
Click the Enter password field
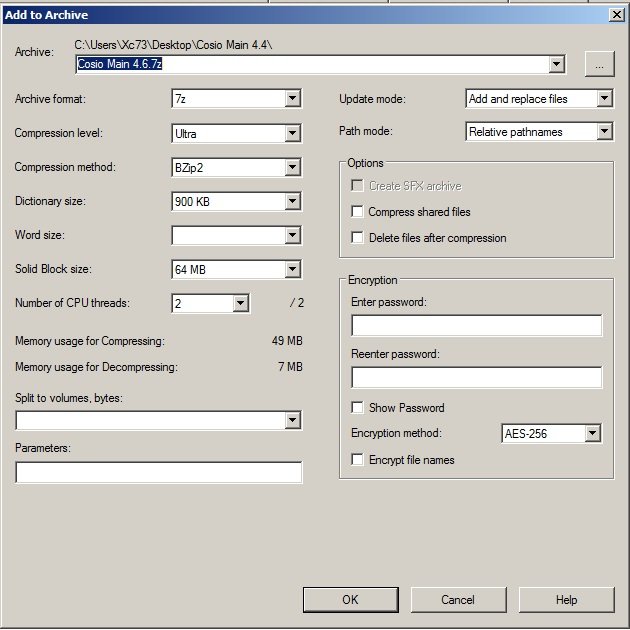point(476,326)
